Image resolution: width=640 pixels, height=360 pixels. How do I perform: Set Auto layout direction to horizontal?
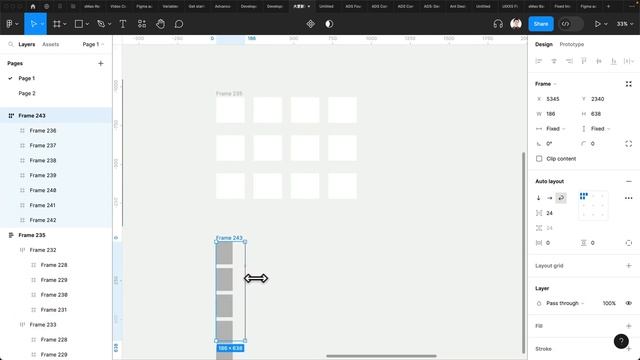[x=550, y=198]
